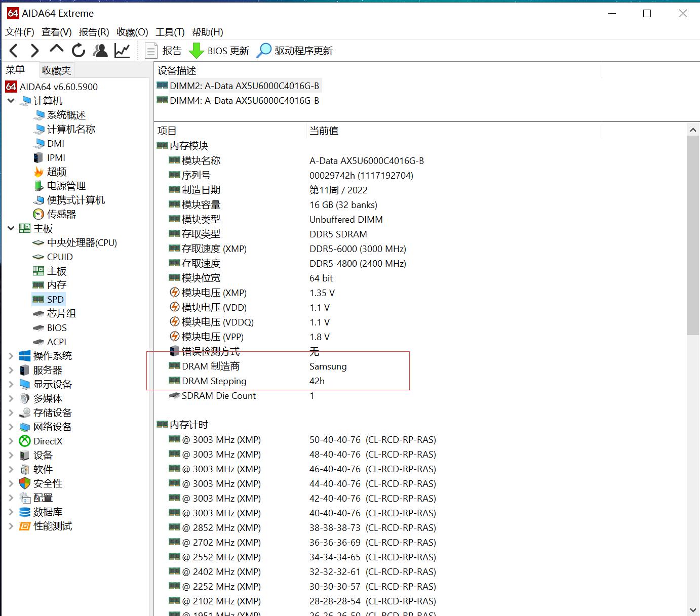Image resolution: width=700 pixels, height=616 pixels.
Task: Click the scroll down arrow of details pane
Action: (x=693, y=609)
